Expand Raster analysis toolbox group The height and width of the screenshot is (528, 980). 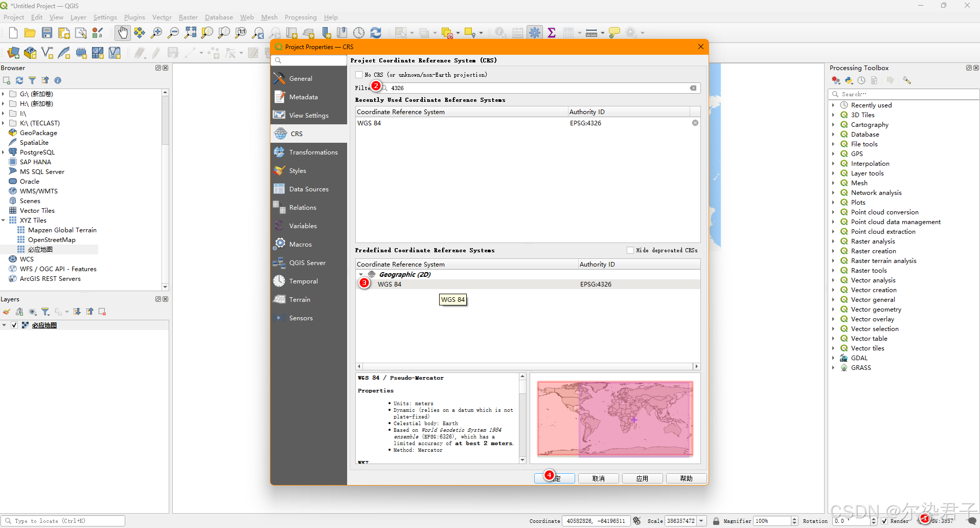click(x=833, y=241)
